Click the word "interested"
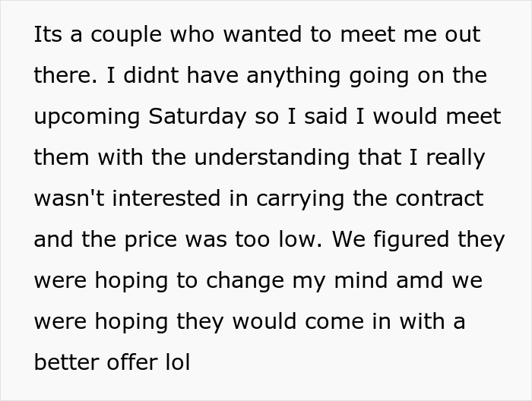The image size is (532, 401). [x=166, y=198]
